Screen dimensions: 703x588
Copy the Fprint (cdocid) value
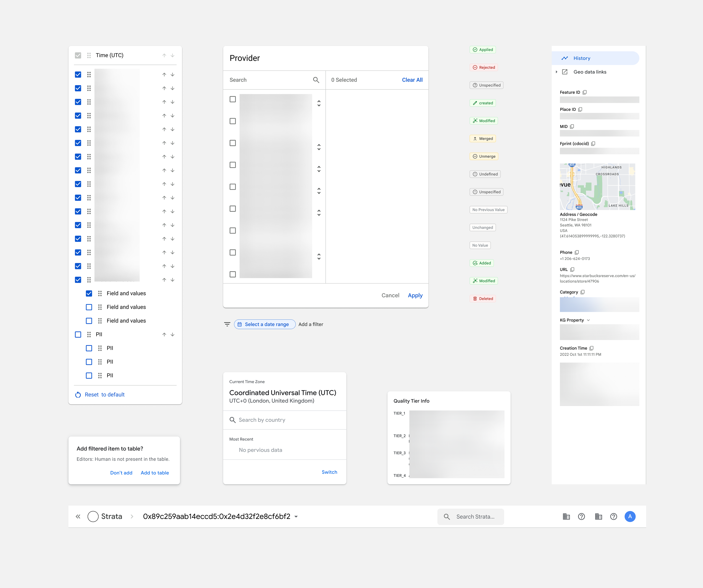tap(593, 143)
